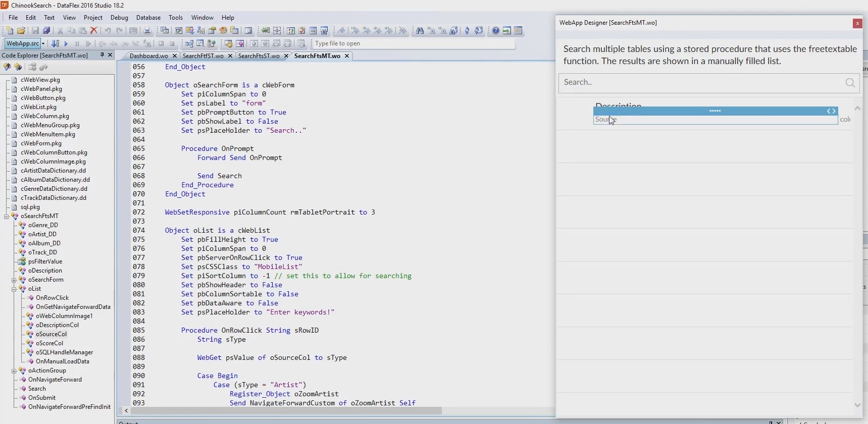Select cWebList.pkg in Code Explorer

click(x=38, y=107)
